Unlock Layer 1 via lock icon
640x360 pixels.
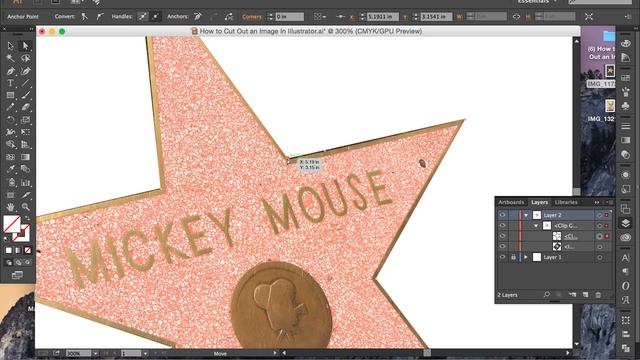[513, 257]
